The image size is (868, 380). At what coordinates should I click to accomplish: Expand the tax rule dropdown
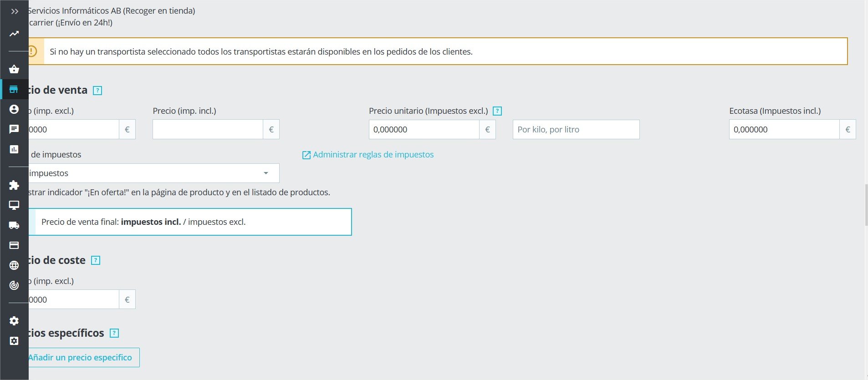click(153, 173)
